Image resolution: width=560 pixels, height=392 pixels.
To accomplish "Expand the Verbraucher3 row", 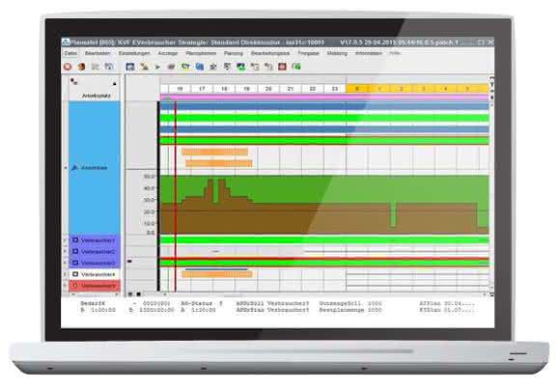I will tap(65, 263).
